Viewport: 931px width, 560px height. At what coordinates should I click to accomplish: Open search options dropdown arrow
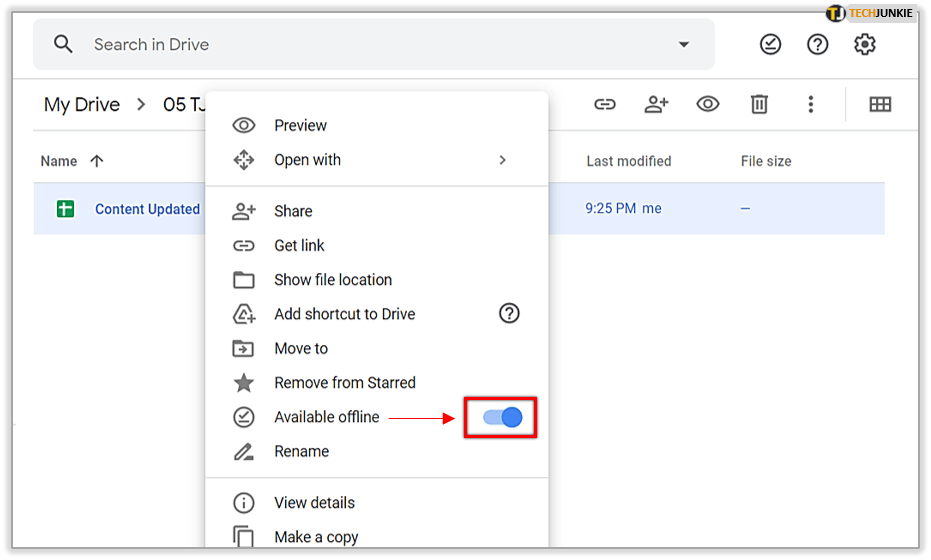(684, 44)
